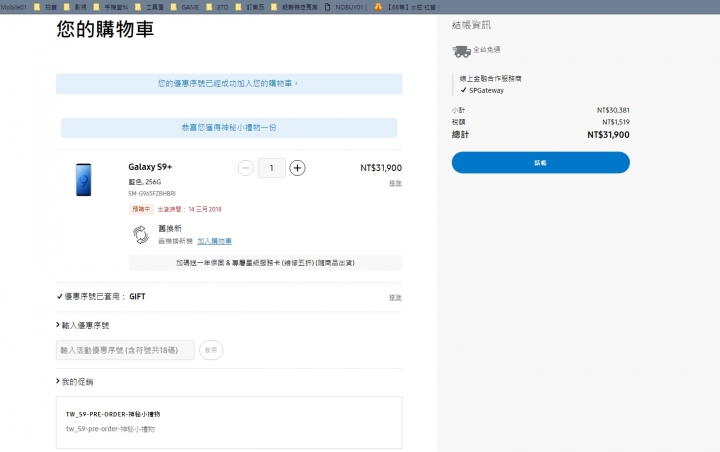The width and height of the screenshot is (720, 452).
Task: Click the promo code input field
Action: pos(125,350)
